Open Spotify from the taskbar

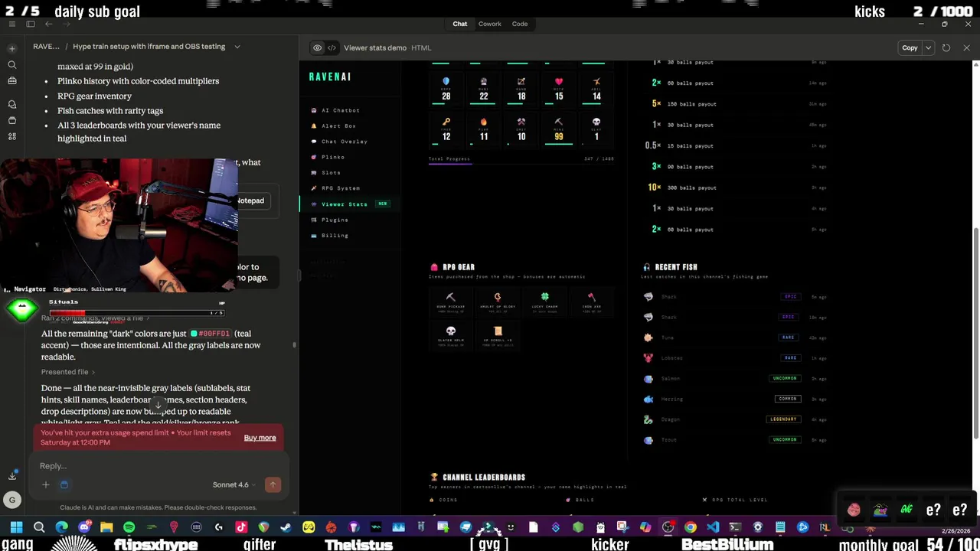[129, 527]
